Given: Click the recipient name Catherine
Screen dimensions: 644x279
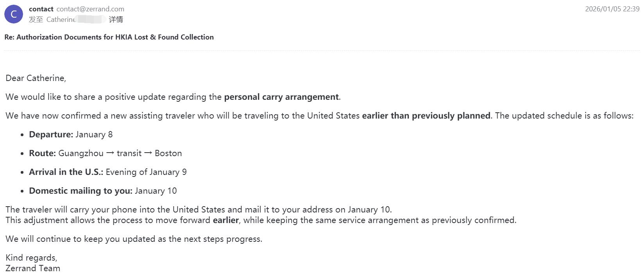Looking at the screenshot, I should click(x=61, y=20).
